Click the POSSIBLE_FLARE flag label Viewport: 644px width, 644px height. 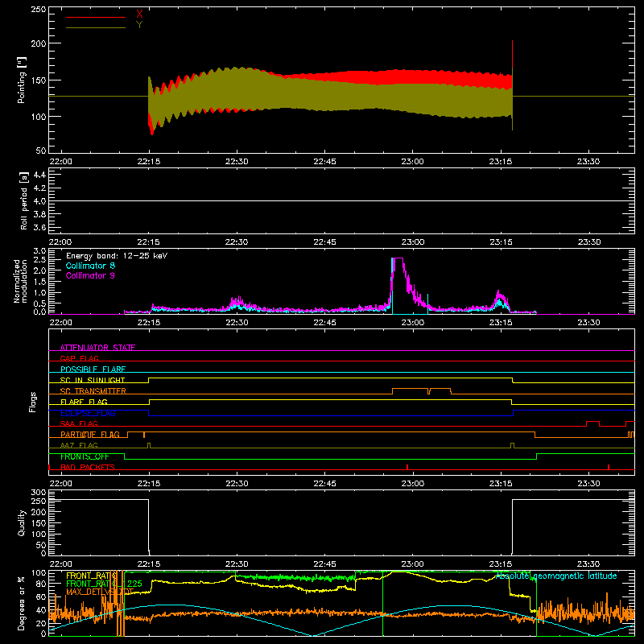(x=93, y=369)
